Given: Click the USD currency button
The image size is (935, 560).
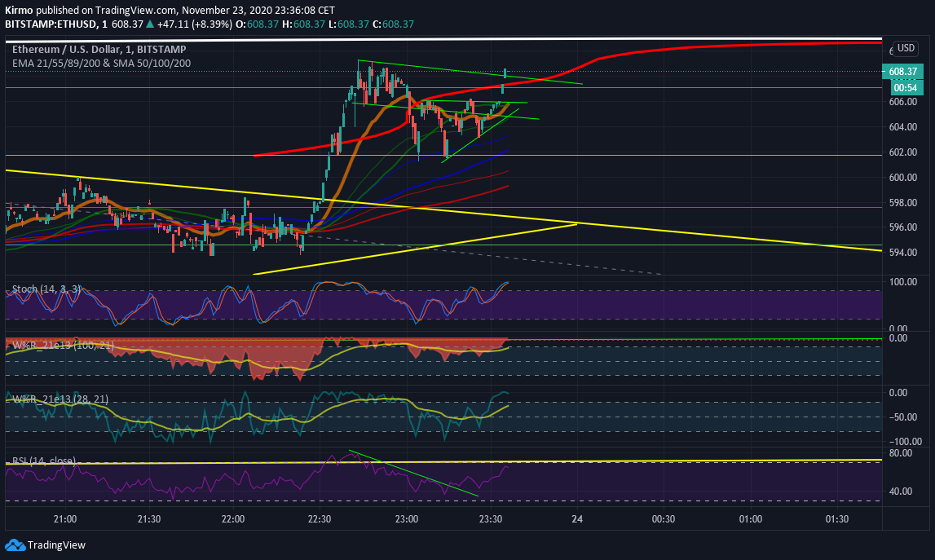Looking at the screenshot, I should pyautogui.click(x=906, y=48).
